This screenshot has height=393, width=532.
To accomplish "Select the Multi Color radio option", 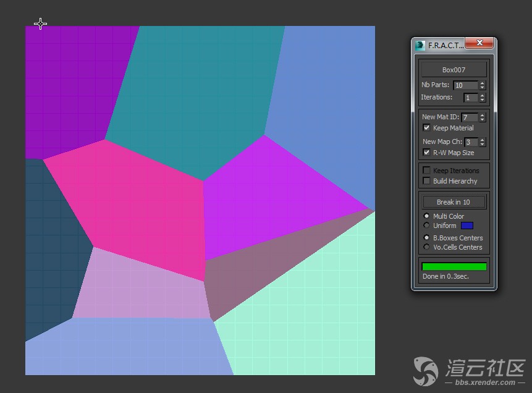I will pyautogui.click(x=426, y=216).
